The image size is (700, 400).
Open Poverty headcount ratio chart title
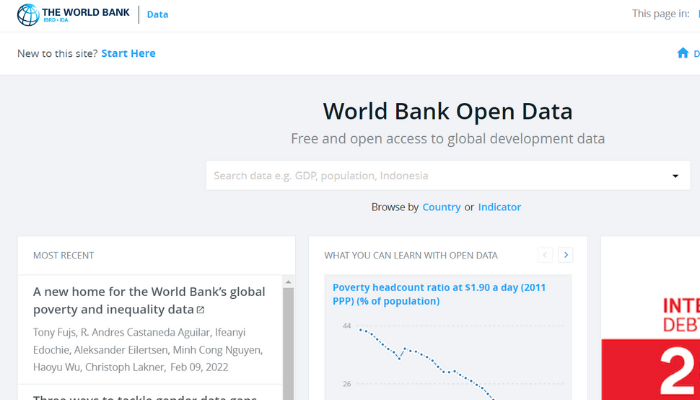439,294
